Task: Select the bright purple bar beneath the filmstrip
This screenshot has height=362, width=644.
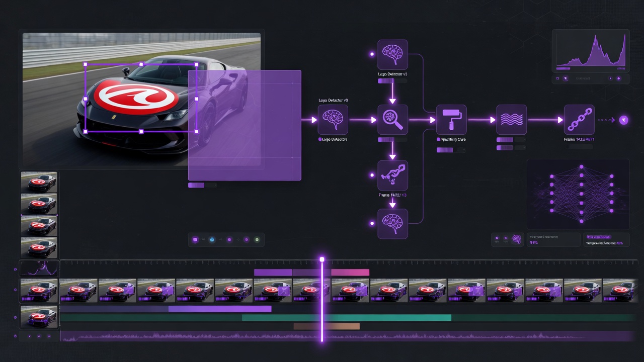Action: click(220, 309)
